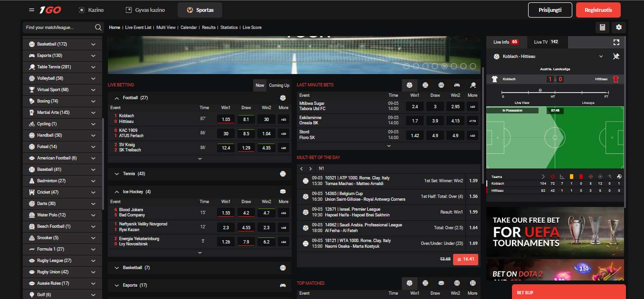The image size is (644, 299).
Task: Open the bet calculator icon
Action: (x=602, y=28)
